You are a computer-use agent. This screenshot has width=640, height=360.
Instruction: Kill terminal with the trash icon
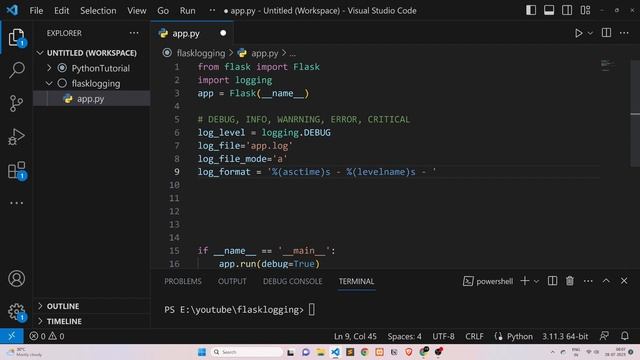pos(570,281)
